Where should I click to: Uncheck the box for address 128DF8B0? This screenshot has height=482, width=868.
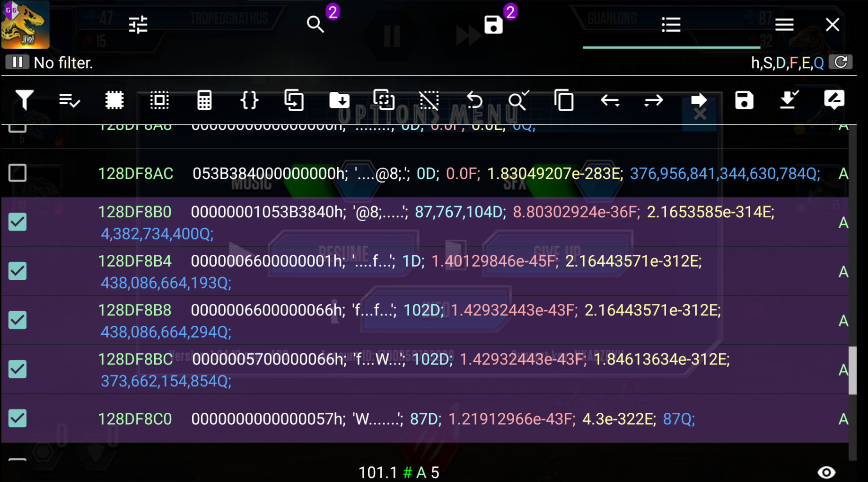coord(18,222)
